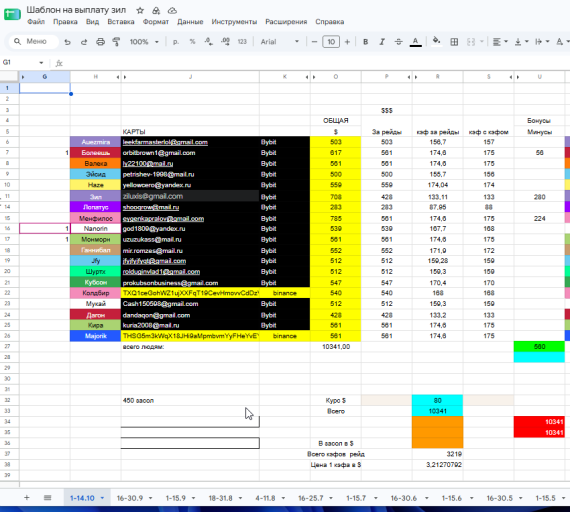Open horizontal align dropdown
570x512 pixels.
click(500, 42)
